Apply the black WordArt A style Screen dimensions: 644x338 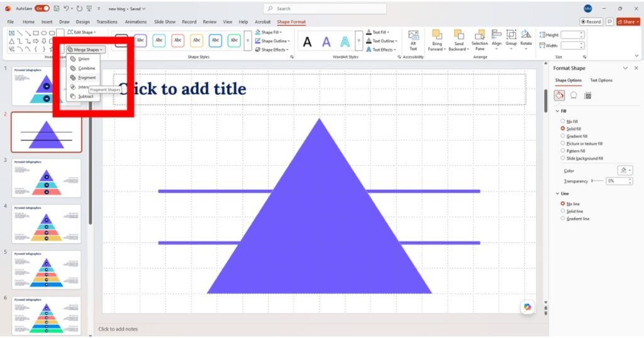click(x=307, y=41)
